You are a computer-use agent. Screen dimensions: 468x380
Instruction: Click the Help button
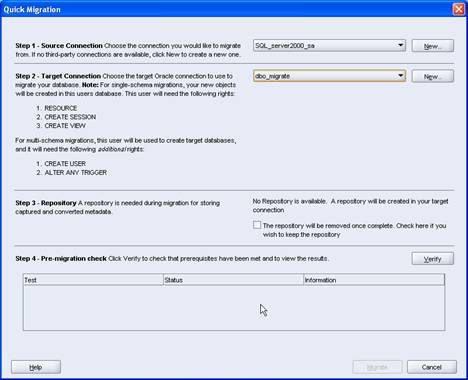[36, 367]
